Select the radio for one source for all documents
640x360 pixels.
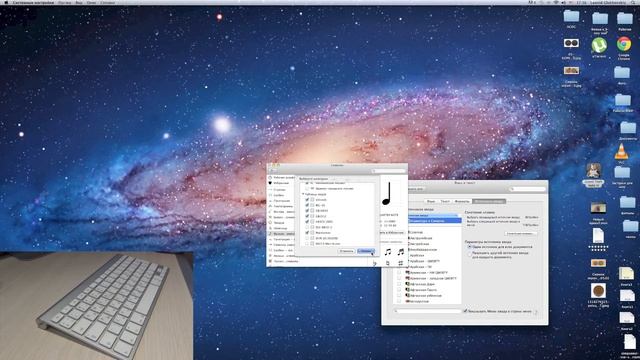[x=469, y=247]
